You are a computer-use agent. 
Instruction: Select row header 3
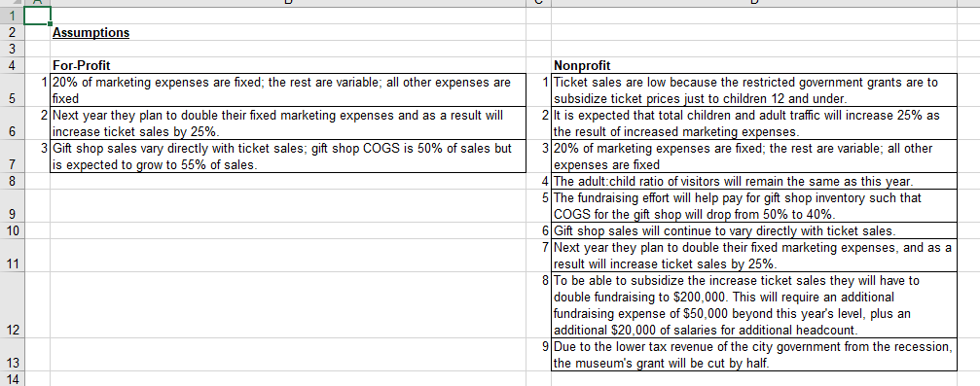(12, 49)
